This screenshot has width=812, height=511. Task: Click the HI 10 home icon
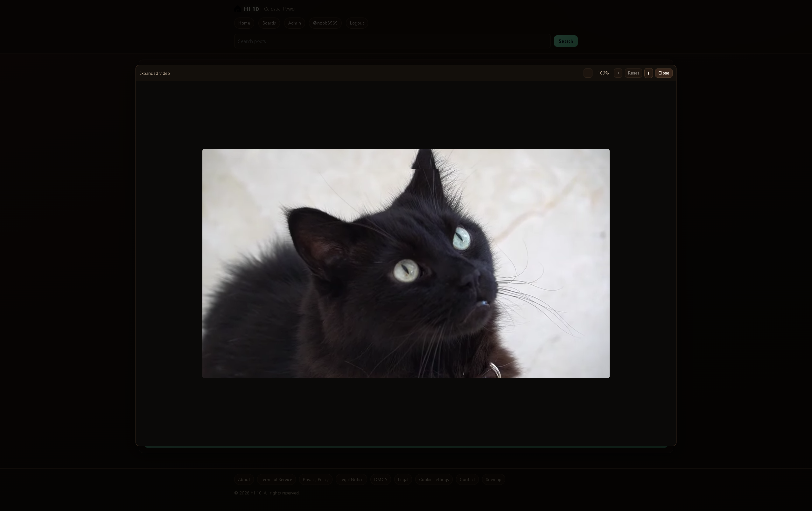tap(237, 9)
